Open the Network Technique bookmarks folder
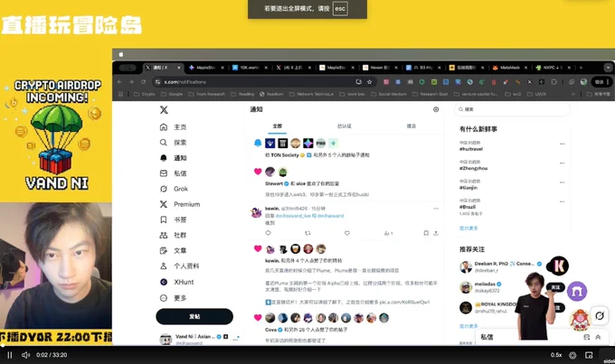Image resolution: width=615 pixels, height=364 pixels. coord(311,94)
